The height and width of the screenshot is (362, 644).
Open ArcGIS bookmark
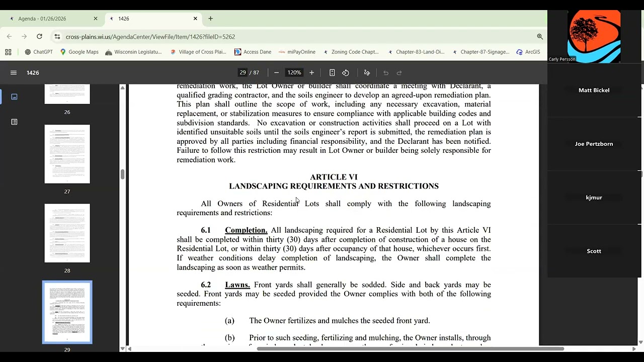[528, 52]
